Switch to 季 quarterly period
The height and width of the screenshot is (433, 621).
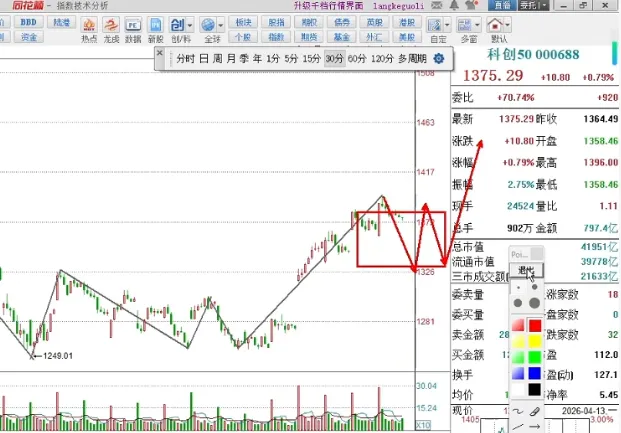244,59
